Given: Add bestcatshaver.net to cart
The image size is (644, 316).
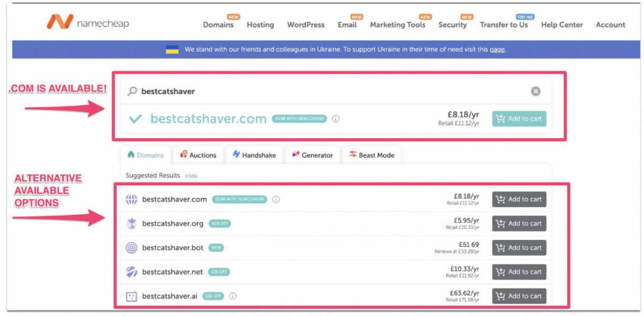Looking at the screenshot, I should [519, 271].
